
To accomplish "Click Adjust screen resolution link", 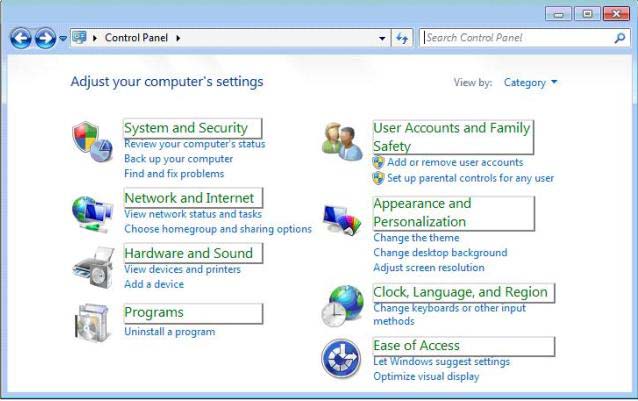I will (429, 268).
